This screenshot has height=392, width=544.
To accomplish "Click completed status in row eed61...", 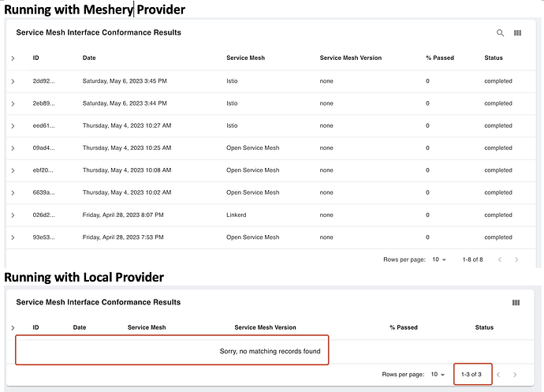I will [x=498, y=125].
